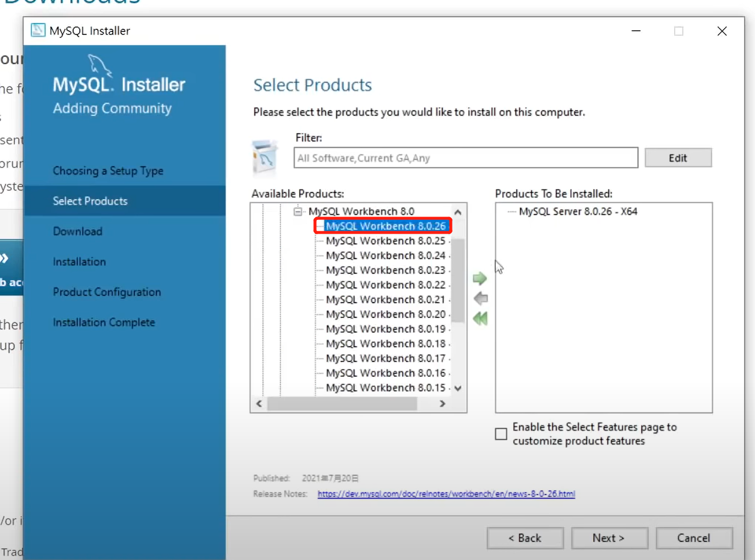Collapse the MySQL Workbench 8.0 node
Viewport: 755px width, 560px height.
pos(298,212)
